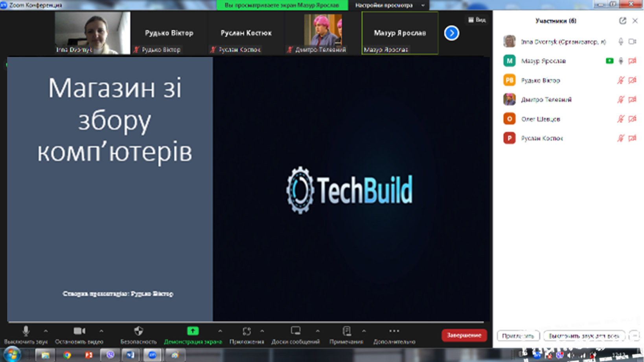Open Вид view layout button
Screen dimensions: 644x362
pos(477,20)
